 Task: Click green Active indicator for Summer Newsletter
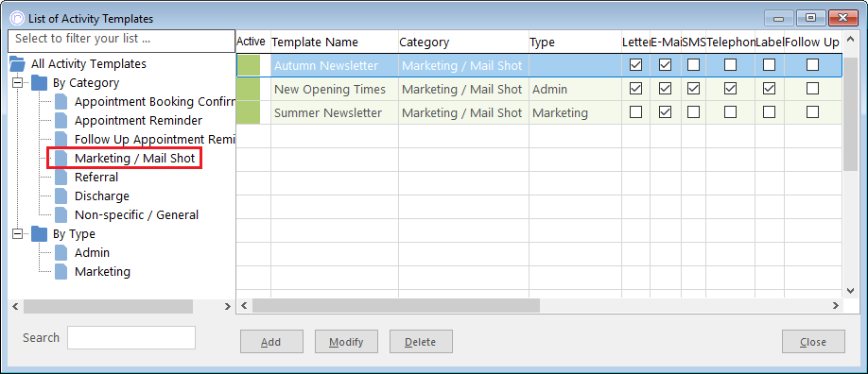pos(249,113)
